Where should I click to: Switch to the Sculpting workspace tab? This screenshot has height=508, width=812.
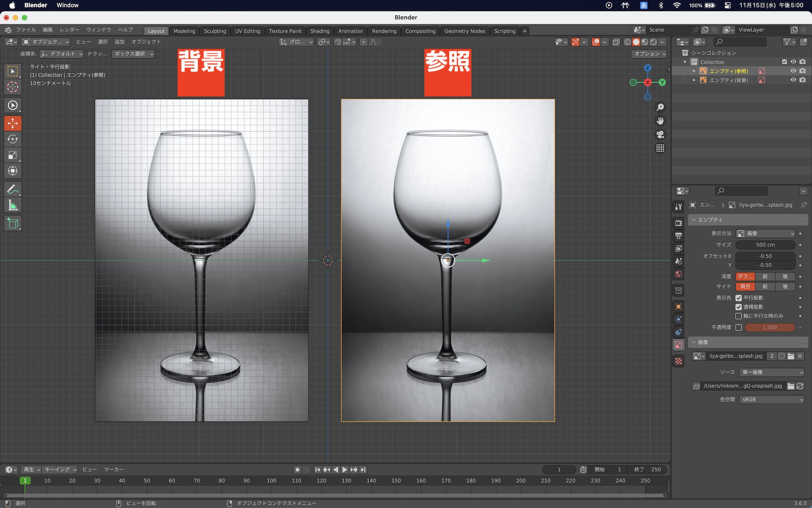coord(215,31)
